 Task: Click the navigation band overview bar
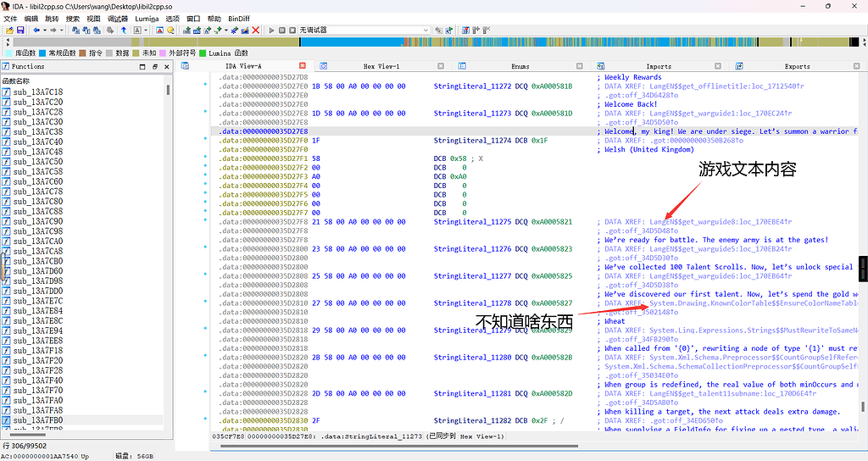(x=435, y=42)
